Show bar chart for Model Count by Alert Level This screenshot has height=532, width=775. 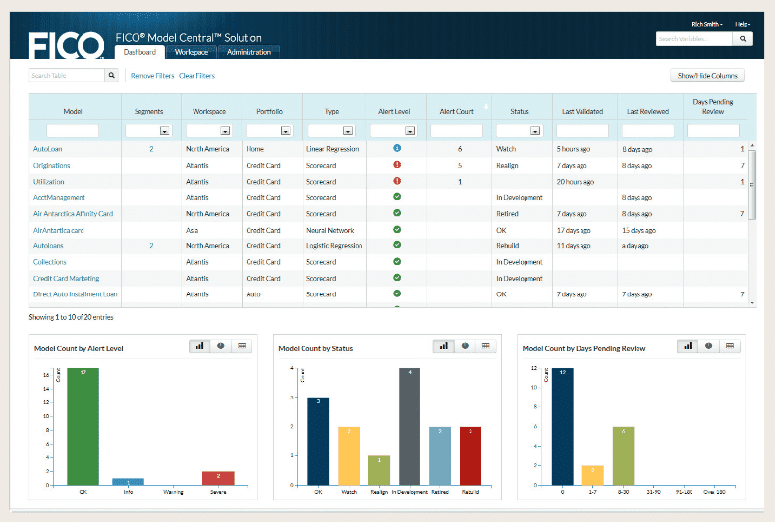coord(199,346)
